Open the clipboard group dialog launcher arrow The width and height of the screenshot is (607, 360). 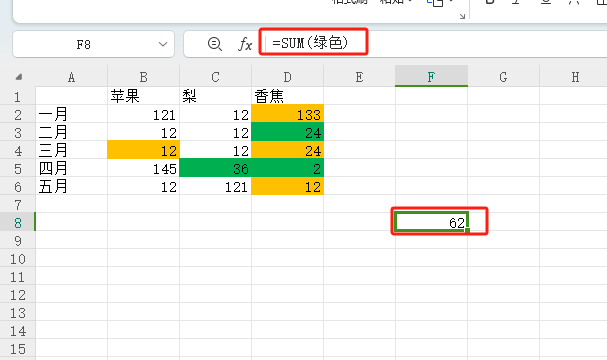point(462,16)
